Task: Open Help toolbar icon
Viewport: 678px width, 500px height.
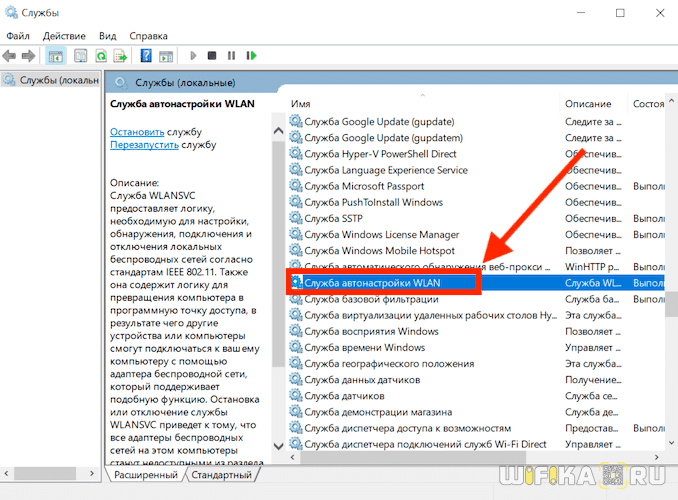Action: coord(146,56)
